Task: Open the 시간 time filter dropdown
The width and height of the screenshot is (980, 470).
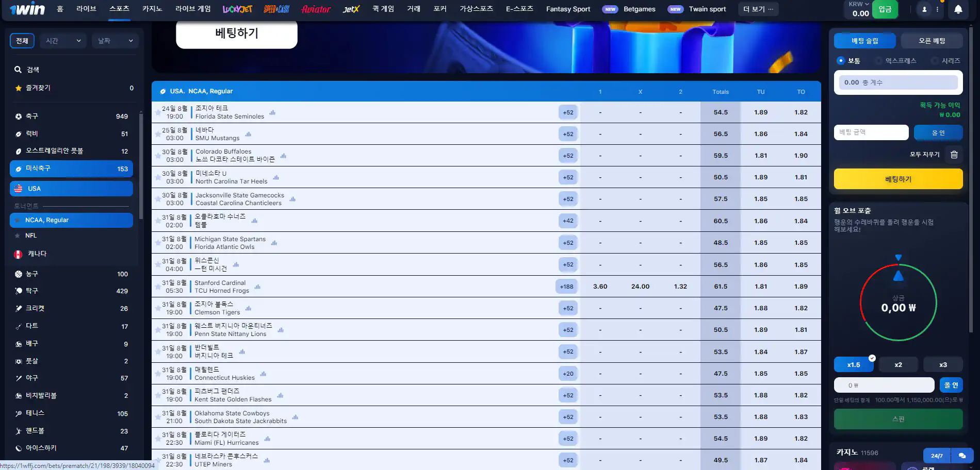Action: click(62, 41)
